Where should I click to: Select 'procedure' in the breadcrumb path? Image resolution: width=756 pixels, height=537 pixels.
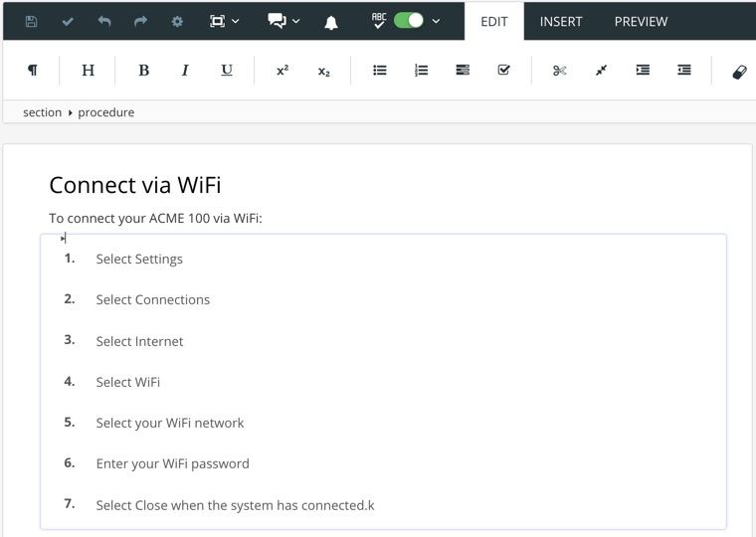pos(105,112)
